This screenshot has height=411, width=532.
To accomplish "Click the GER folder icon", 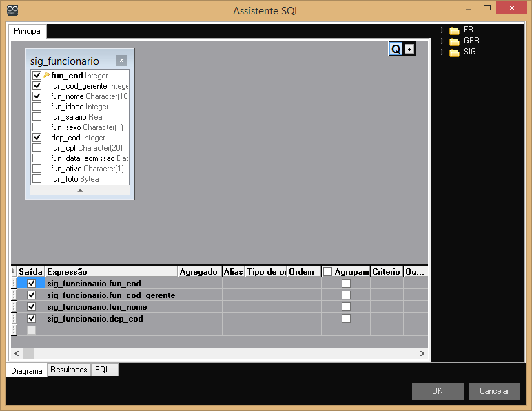I will pyautogui.click(x=454, y=41).
